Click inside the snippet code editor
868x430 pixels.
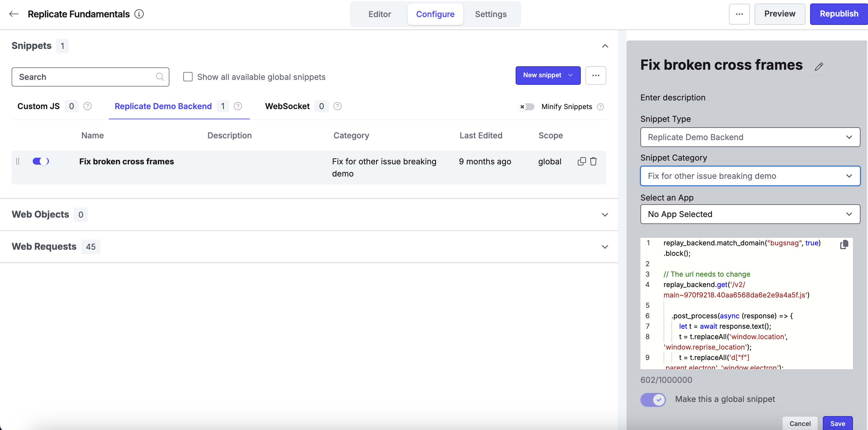(746, 303)
